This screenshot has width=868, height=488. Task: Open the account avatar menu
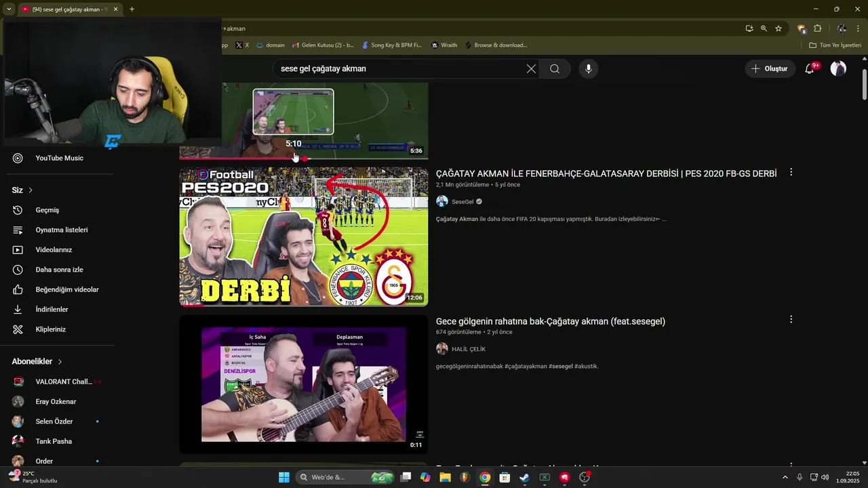point(839,68)
